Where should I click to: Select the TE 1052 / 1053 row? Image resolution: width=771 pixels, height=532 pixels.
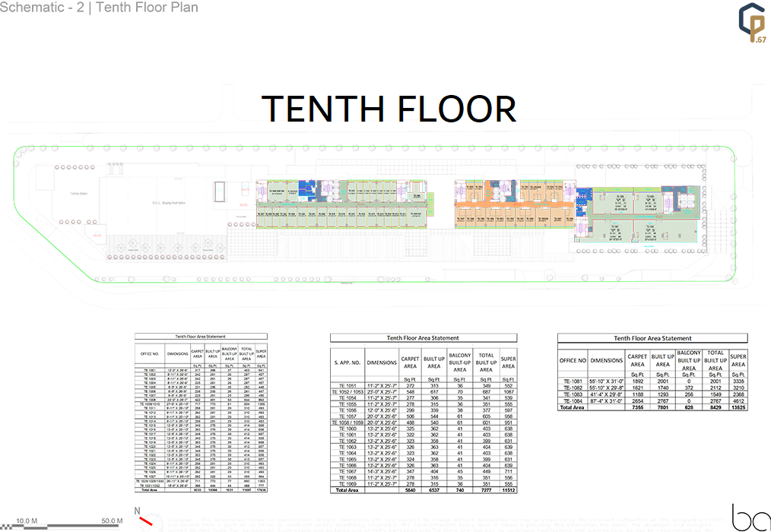[x=423, y=392]
